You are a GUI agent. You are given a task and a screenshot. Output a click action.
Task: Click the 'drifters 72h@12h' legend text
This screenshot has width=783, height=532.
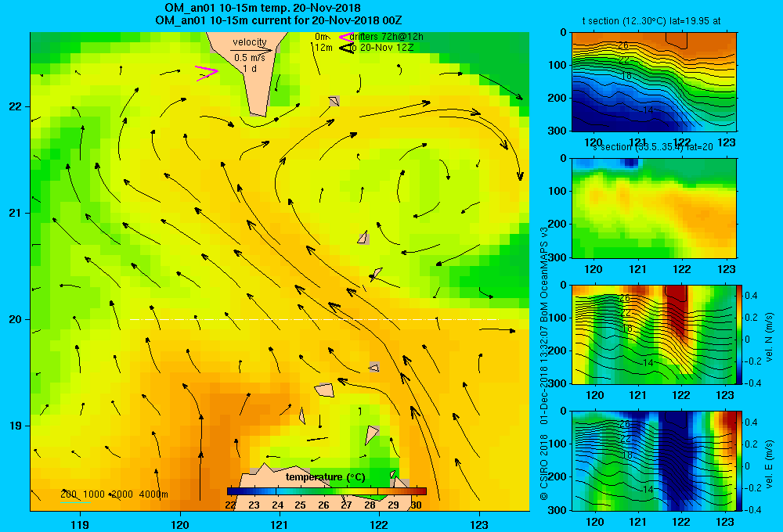click(387, 37)
